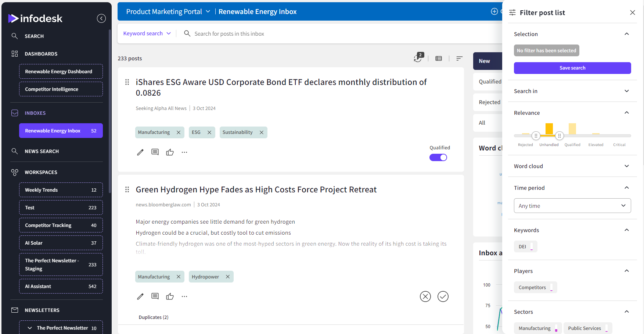This screenshot has height=334, width=644.
Task: Open the Any time period dropdown
Action: point(572,206)
